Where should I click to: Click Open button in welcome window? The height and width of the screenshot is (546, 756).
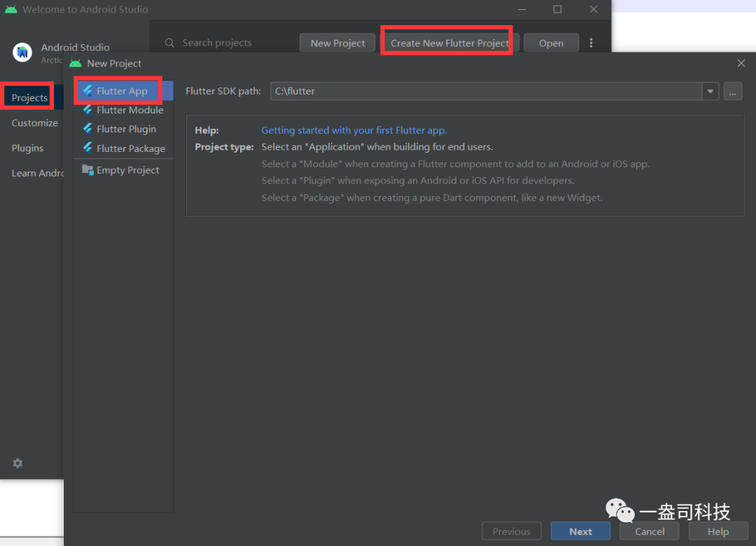[x=551, y=43]
